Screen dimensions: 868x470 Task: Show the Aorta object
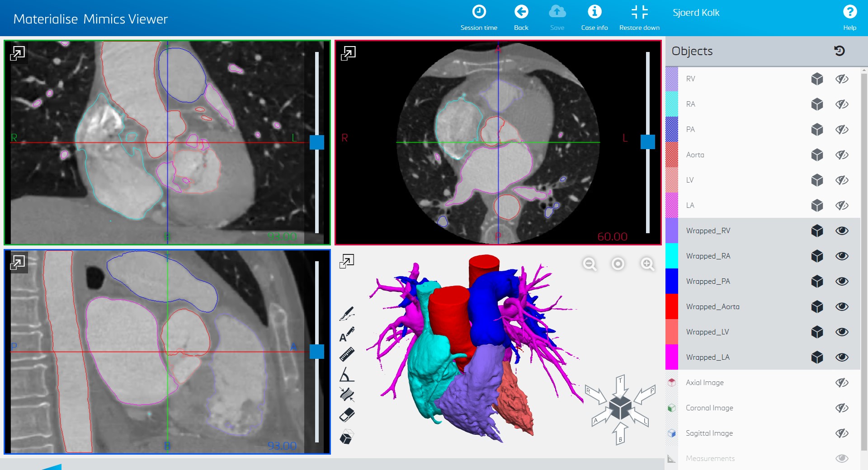click(x=842, y=155)
